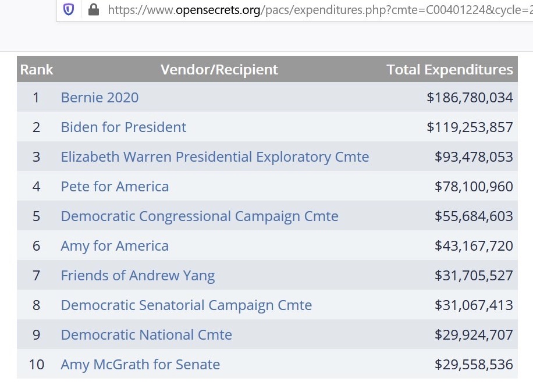This screenshot has width=533, height=392.
Task: Open the Biden for President link
Action: [123, 127]
